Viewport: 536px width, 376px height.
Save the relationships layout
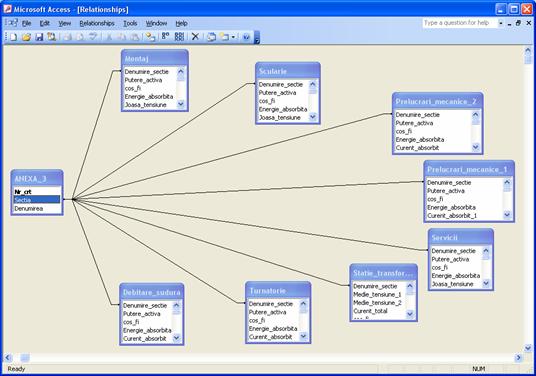click(x=39, y=37)
